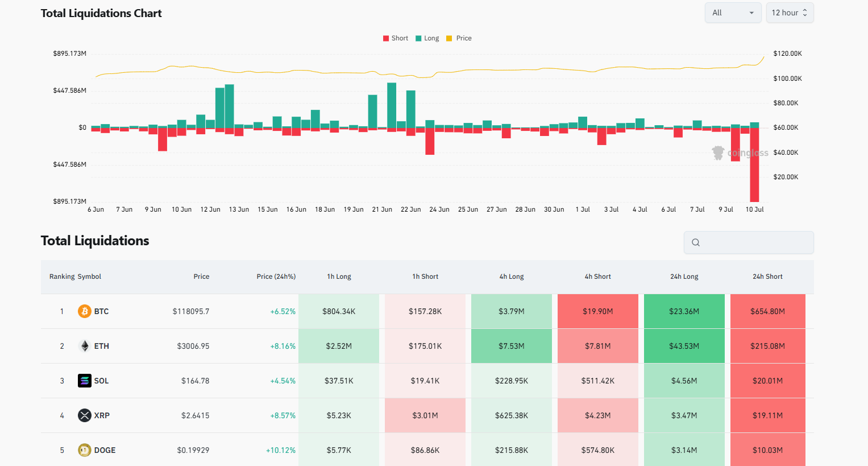
Task: Sort table by Ranking column
Action: pyautogui.click(x=62, y=277)
